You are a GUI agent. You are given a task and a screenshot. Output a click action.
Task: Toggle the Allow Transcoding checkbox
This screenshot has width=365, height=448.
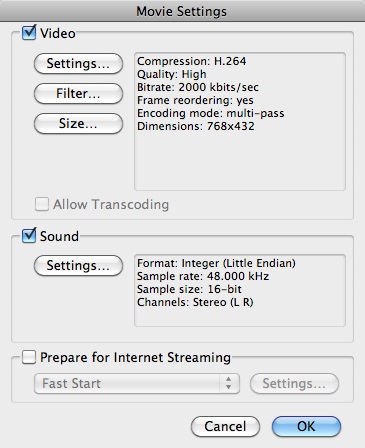coord(42,204)
